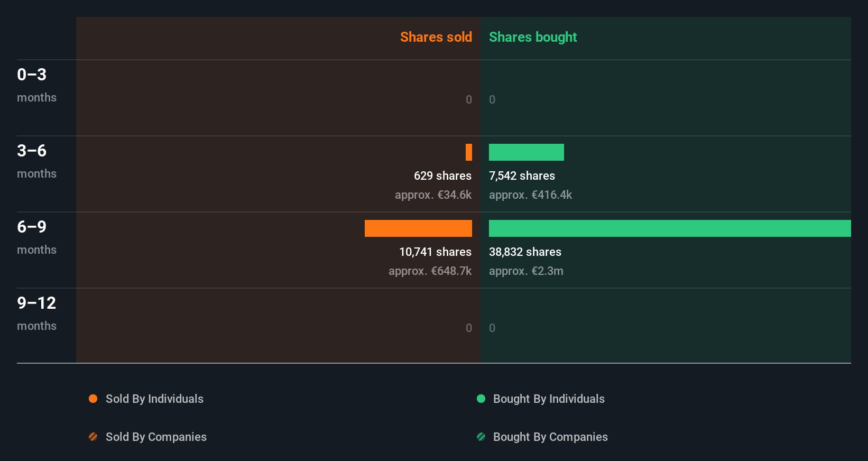868x461 pixels.
Task: Click the striped Bought By Companies legend icon
Action: 481,437
